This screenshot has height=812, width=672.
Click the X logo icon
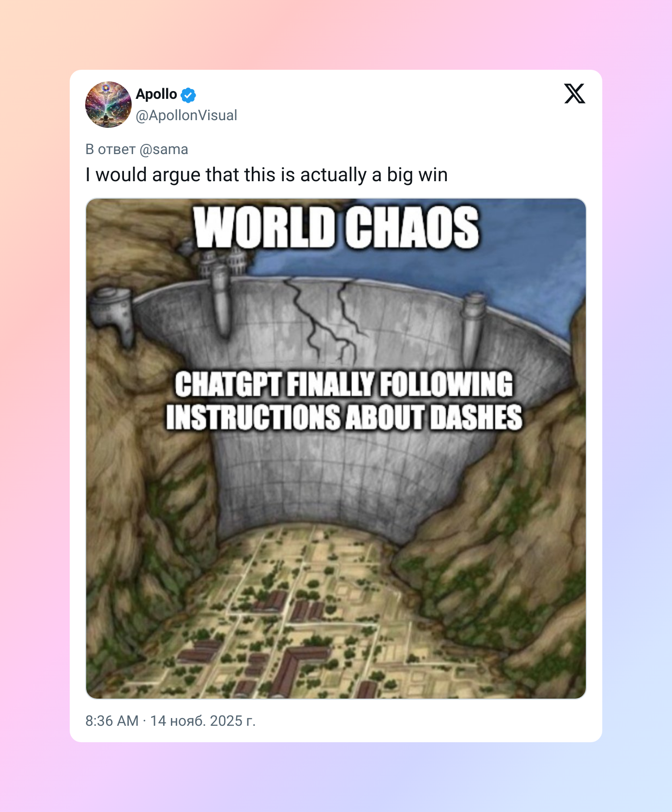click(x=575, y=94)
